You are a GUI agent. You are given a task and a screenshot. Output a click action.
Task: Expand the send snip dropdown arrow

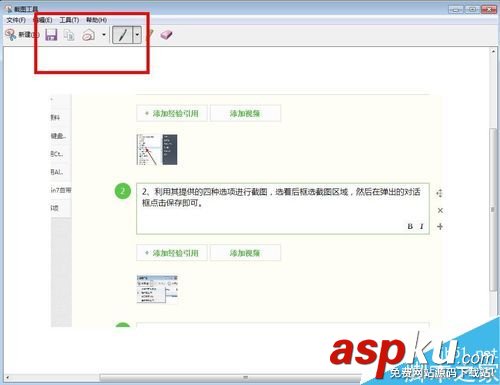tap(104, 35)
